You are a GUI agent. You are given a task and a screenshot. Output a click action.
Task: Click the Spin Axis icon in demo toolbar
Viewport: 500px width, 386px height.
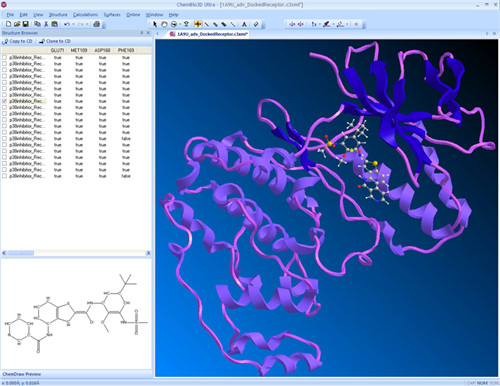point(314,24)
